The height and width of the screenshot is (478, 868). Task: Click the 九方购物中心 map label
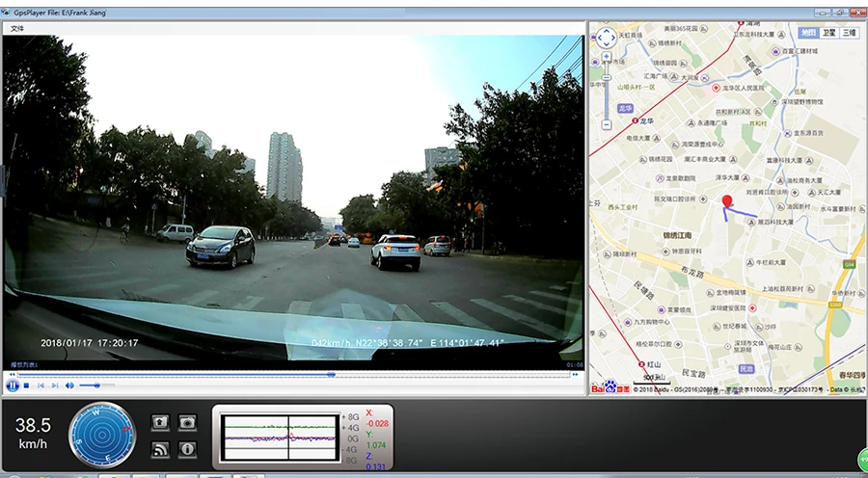pos(652,322)
